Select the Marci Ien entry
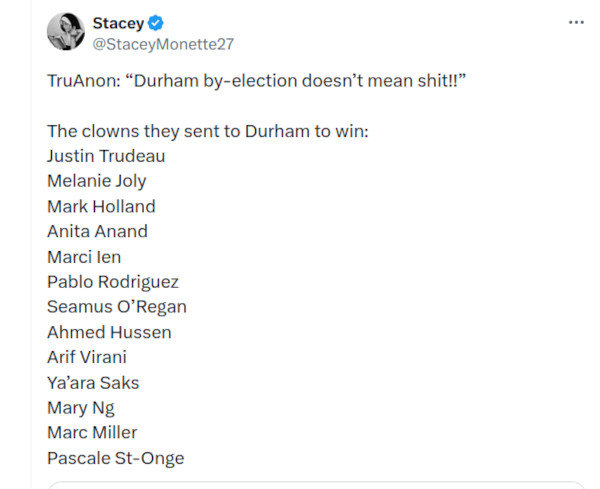 point(84,257)
